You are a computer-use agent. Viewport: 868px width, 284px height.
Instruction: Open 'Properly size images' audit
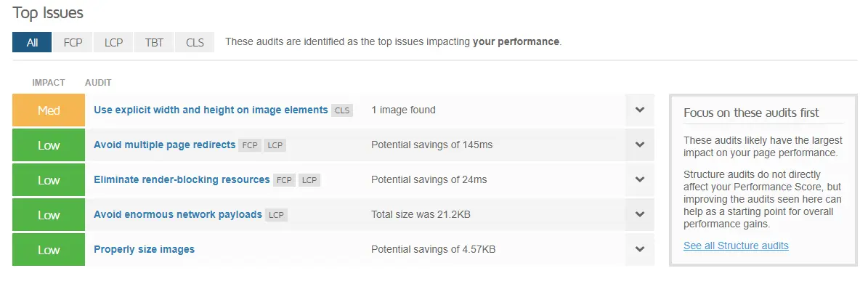pyautogui.click(x=144, y=249)
